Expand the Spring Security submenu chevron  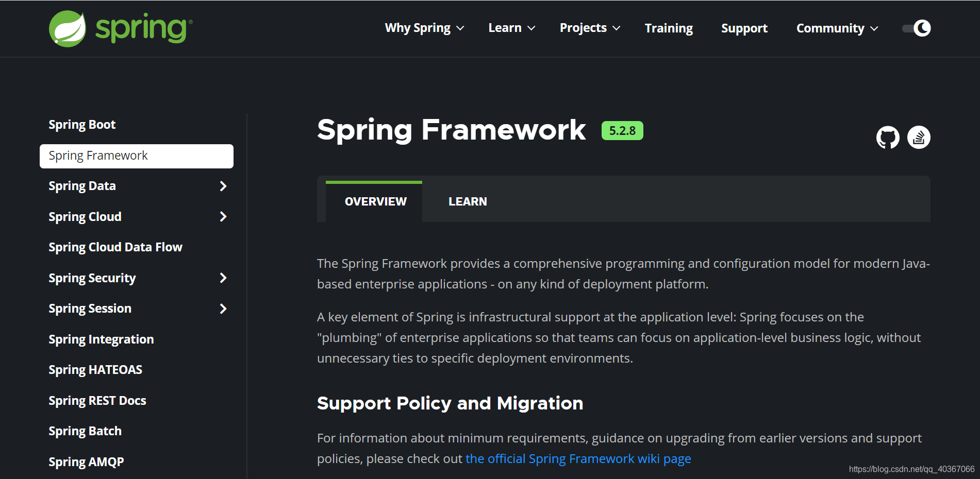(223, 278)
